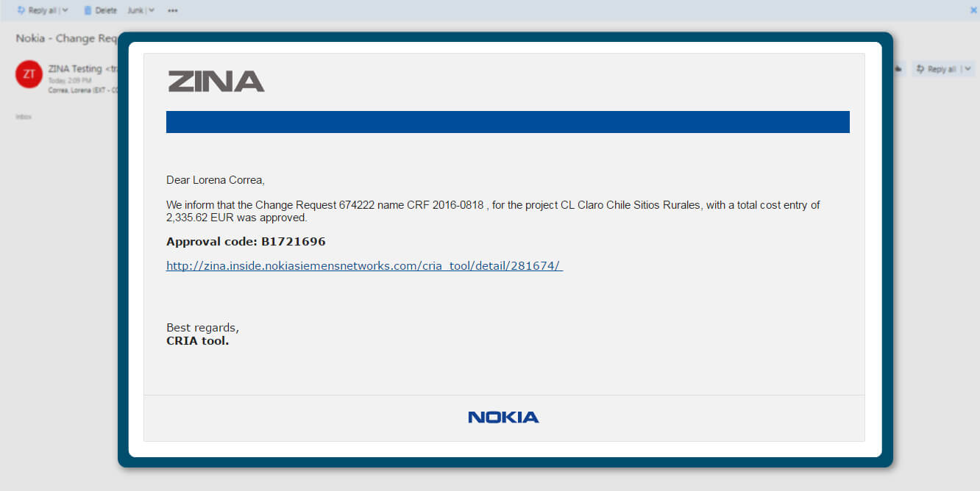The width and height of the screenshot is (980, 491).
Task: Click Reply all beside the message header
Action: pos(936,69)
